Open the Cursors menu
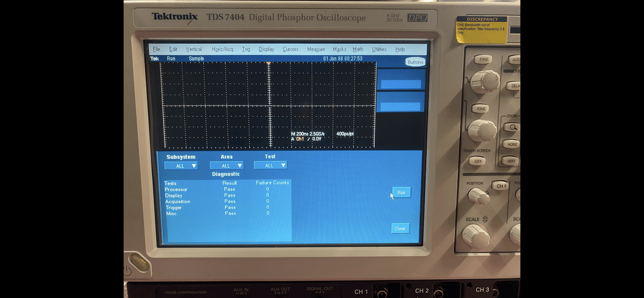This screenshot has width=644, height=298. coord(290,49)
